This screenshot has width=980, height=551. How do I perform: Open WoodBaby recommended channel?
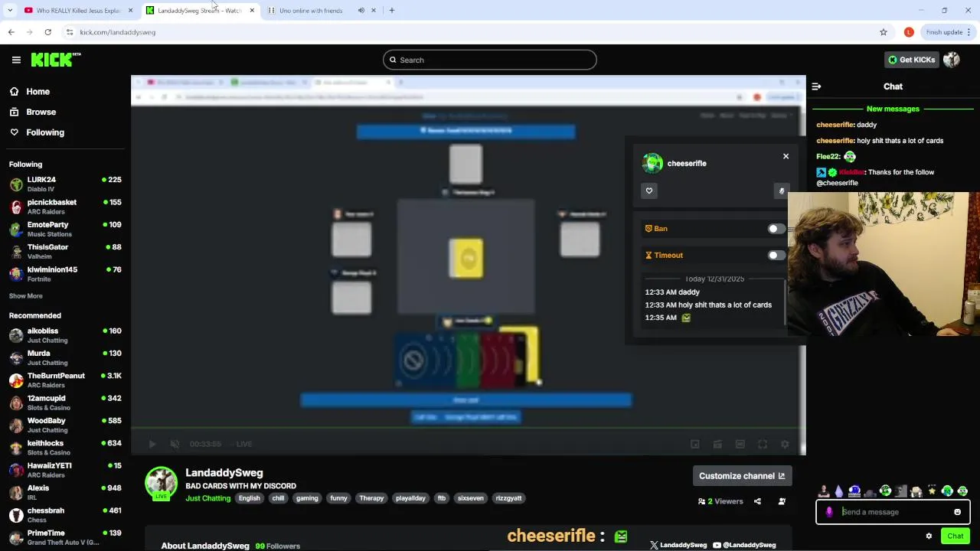pos(65,425)
